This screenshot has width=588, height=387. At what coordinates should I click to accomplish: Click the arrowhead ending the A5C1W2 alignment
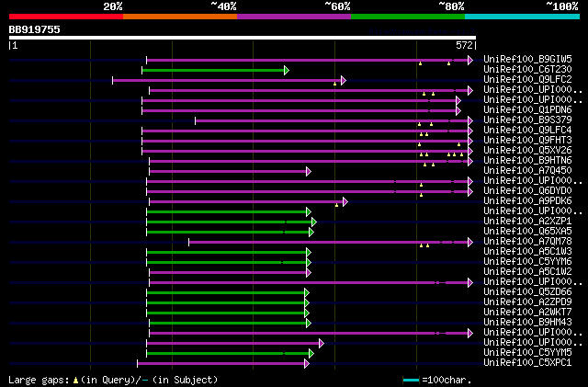tap(309, 273)
